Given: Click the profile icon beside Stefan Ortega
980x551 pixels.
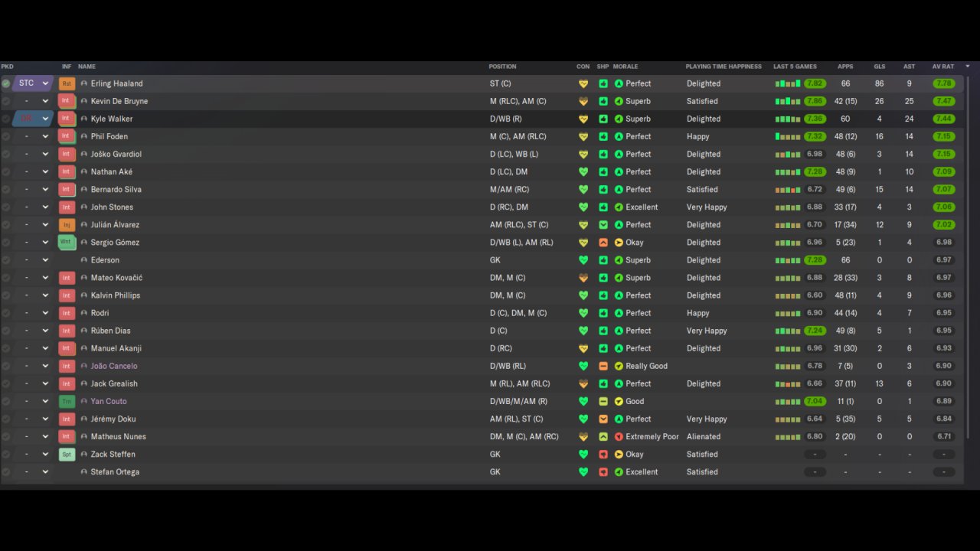Looking at the screenshot, I should (x=84, y=472).
